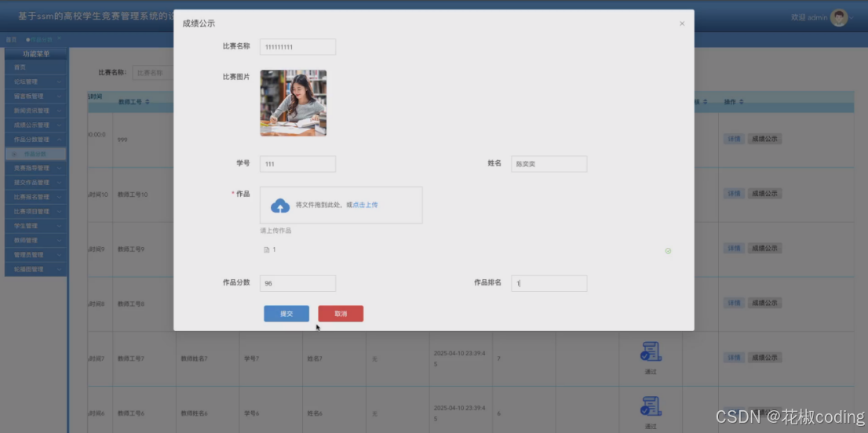Click 详情 in the 999 row
Image resolution: width=868 pixels, height=433 pixels.
pyautogui.click(x=734, y=139)
